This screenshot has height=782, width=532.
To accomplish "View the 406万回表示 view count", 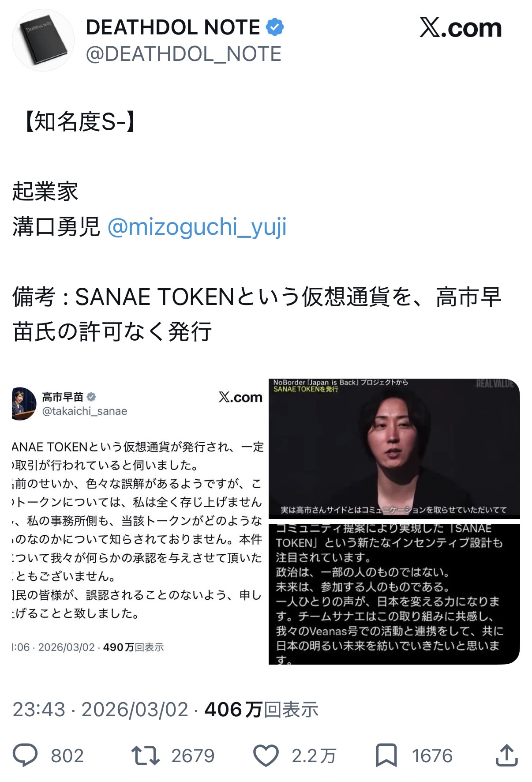I will [x=261, y=710].
